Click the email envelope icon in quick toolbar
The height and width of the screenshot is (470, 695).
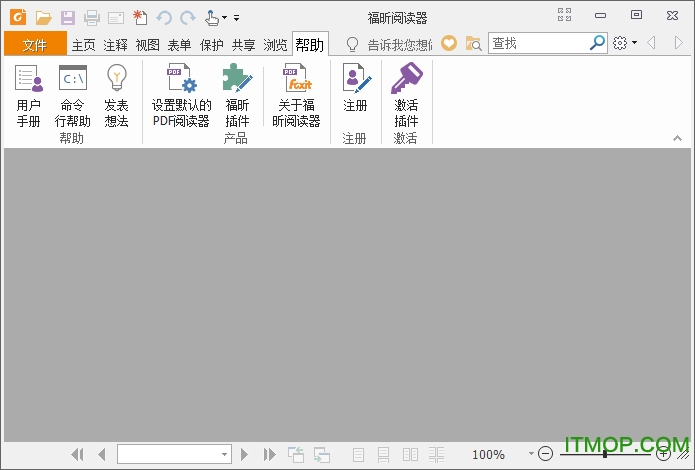click(x=116, y=18)
